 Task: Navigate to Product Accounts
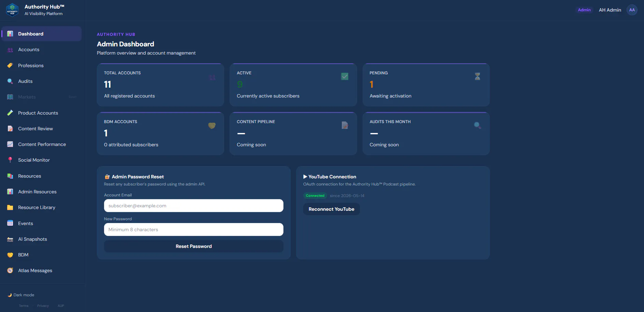pos(42,113)
